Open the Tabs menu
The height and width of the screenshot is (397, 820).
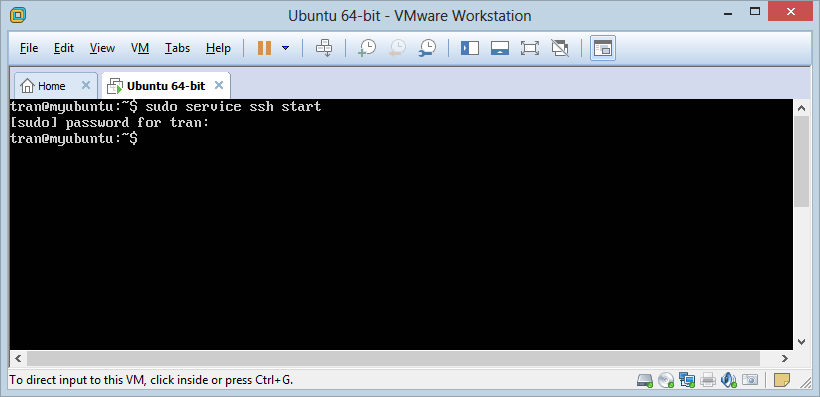click(177, 48)
